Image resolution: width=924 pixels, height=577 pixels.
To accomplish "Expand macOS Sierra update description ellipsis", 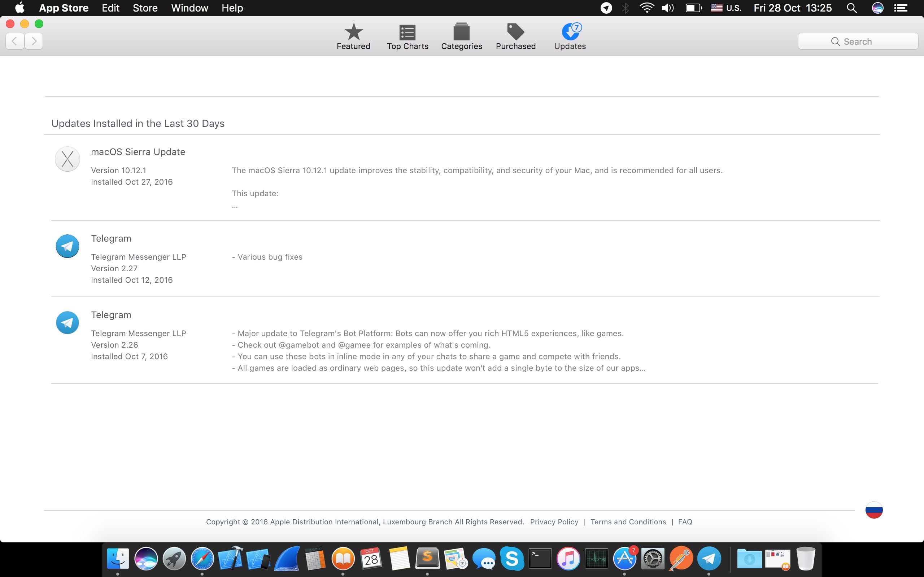I will click(235, 206).
